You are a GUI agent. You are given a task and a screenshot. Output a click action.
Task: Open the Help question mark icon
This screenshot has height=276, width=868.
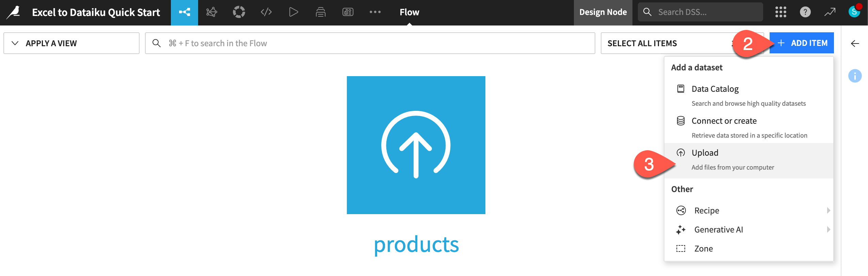click(805, 12)
